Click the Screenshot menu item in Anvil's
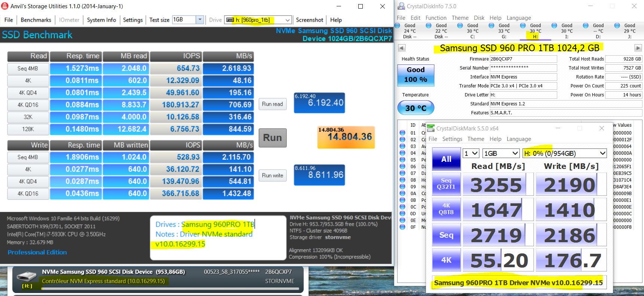Image resolution: width=644 pixels, height=296 pixels. pyautogui.click(x=309, y=20)
